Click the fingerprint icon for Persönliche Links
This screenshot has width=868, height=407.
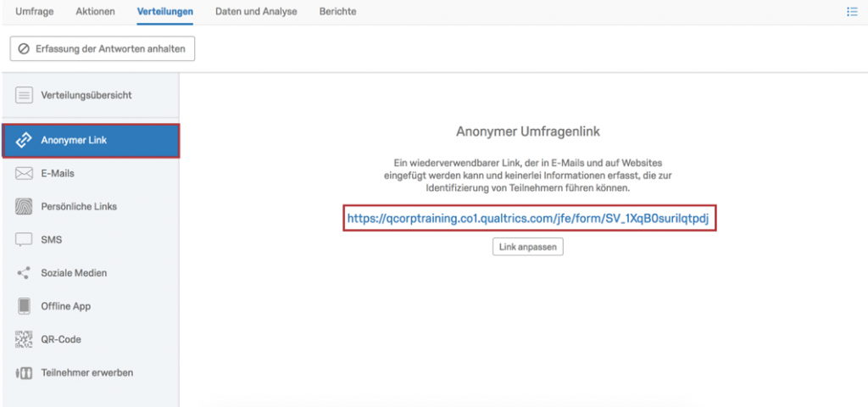coord(24,207)
